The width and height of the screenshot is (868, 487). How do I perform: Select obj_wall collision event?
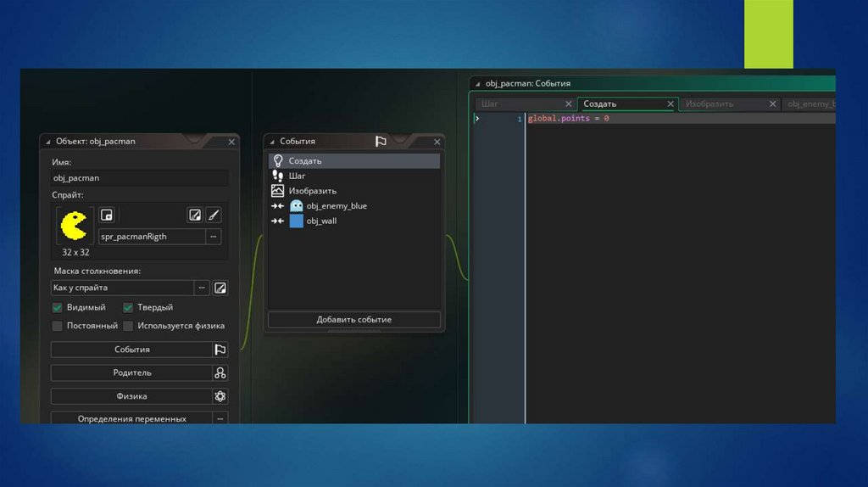point(354,221)
